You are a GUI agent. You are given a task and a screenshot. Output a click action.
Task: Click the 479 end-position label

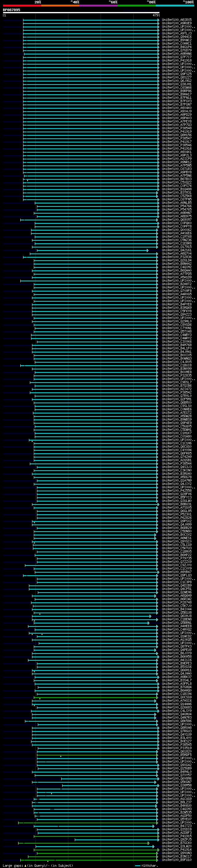point(155,15)
